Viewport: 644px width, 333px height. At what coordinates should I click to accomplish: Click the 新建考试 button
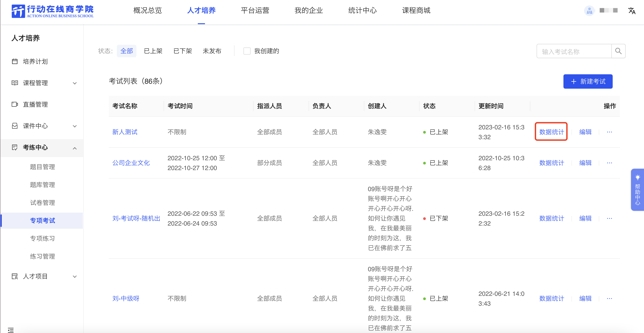[x=588, y=81]
